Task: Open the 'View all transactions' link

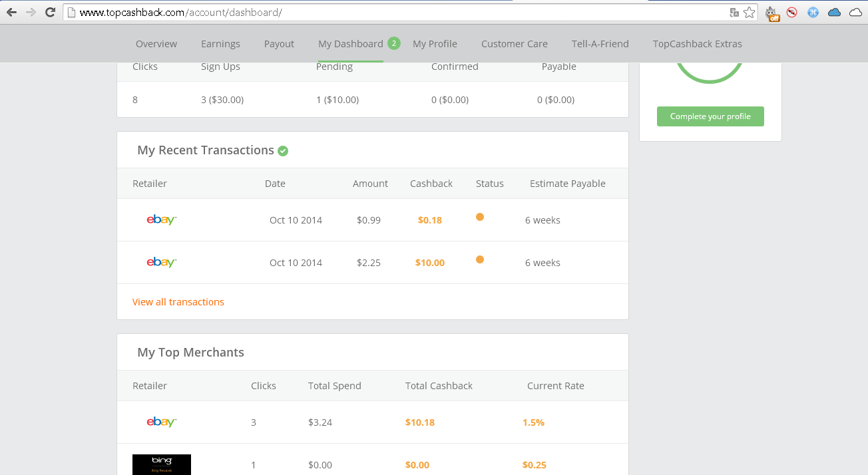Action: (178, 302)
